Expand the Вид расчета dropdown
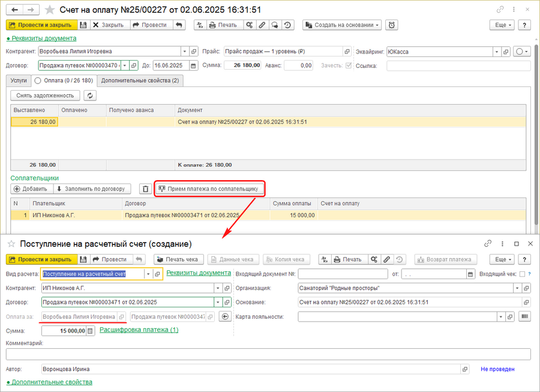The height and width of the screenshot is (392, 540). coord(148,274)
